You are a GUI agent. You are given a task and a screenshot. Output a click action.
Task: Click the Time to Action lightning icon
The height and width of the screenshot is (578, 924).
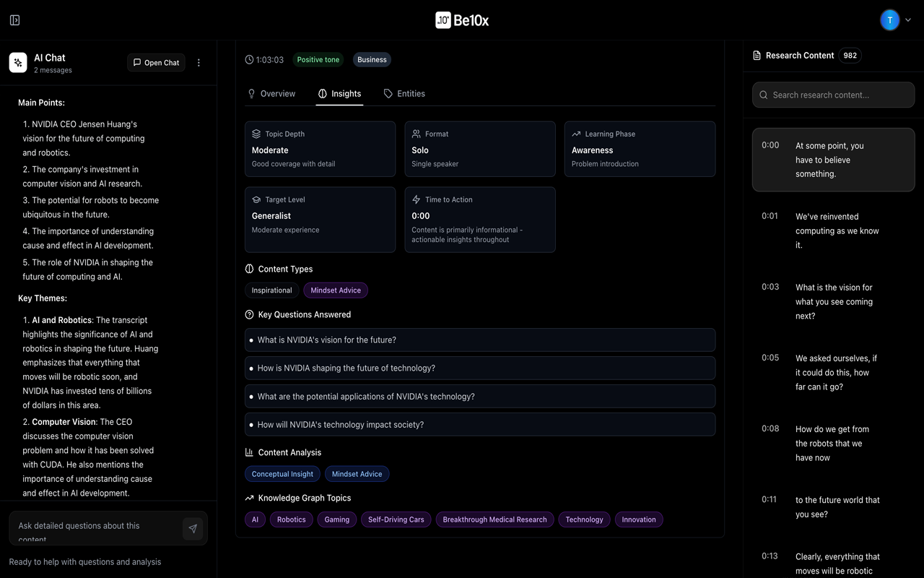417,199
